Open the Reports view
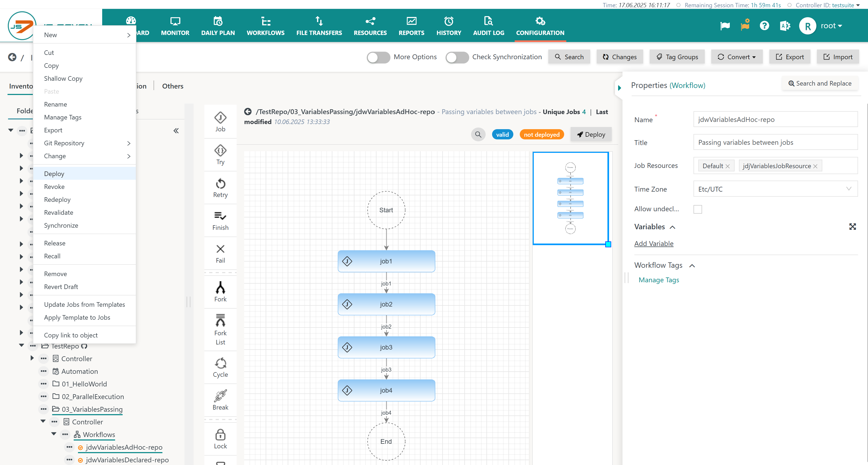Screen dimensions: 868x465 point(411,26)
